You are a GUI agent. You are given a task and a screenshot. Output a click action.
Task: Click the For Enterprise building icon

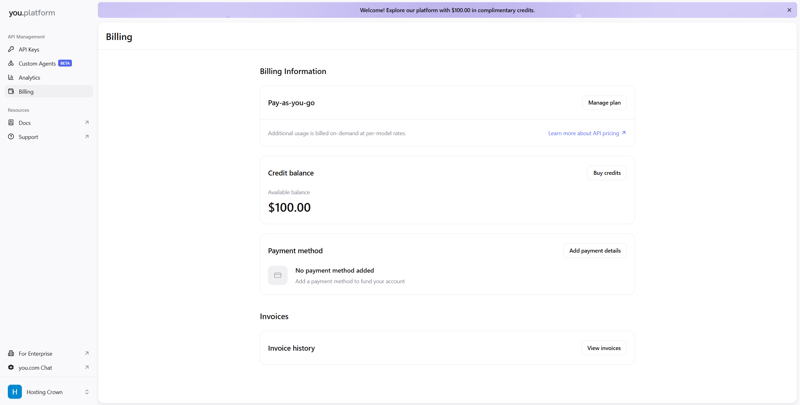click(11, 353)
